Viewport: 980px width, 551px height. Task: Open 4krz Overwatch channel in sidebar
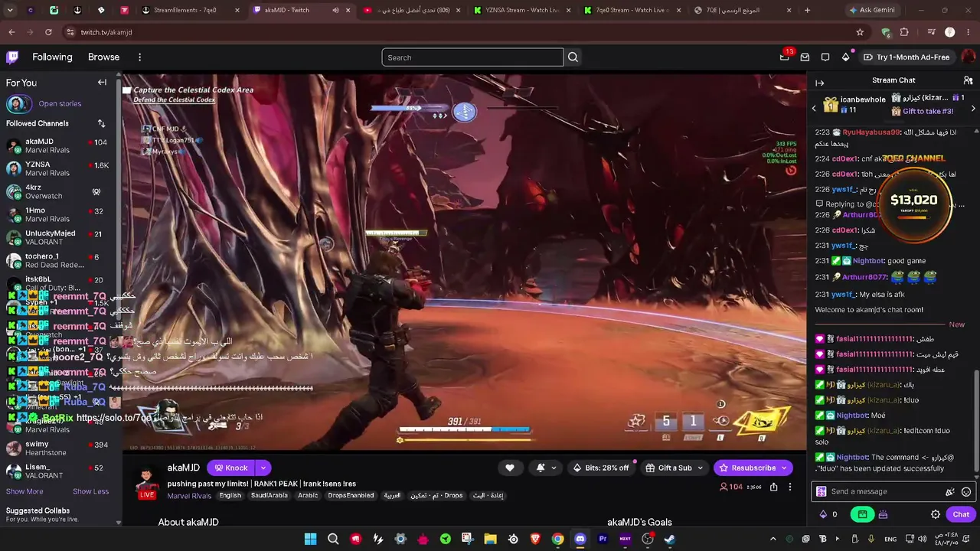pyautogui.click(x=57, y=192)
